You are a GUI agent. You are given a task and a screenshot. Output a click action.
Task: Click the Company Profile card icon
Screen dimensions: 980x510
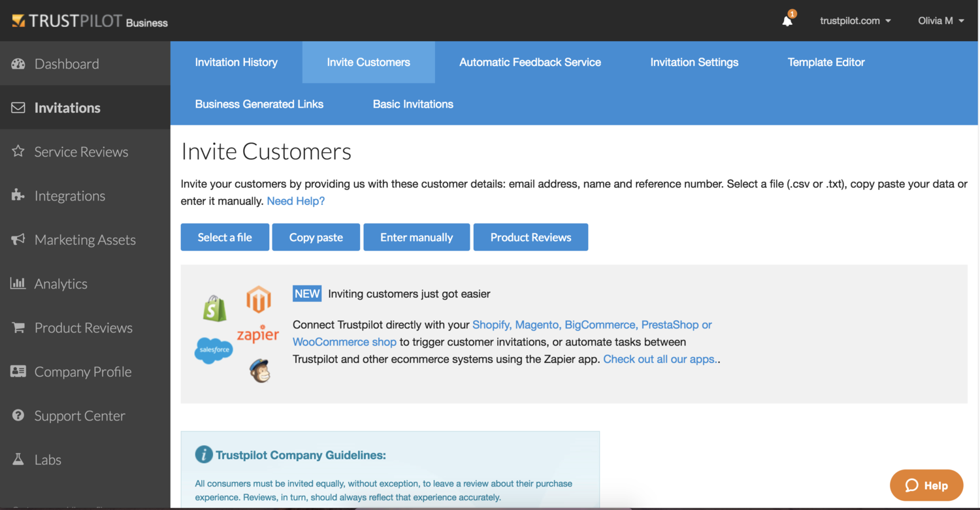(18, 372)
